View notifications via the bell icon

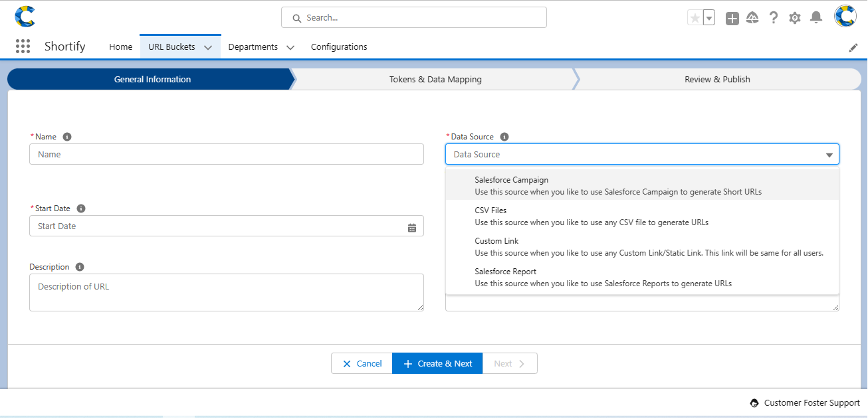[816, 18]
